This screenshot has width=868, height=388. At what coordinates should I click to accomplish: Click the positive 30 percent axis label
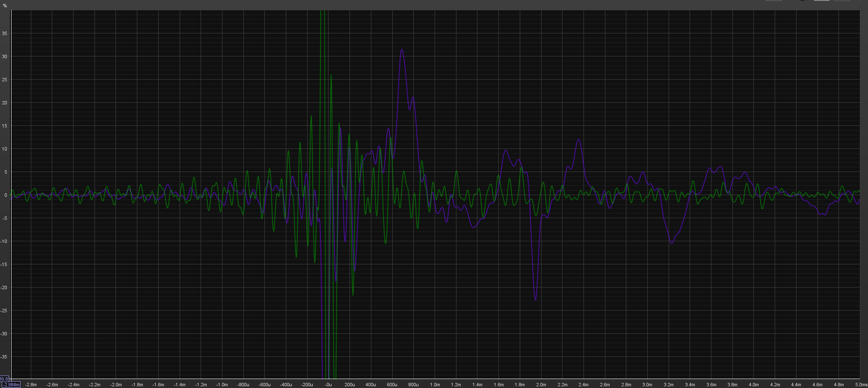(5, 56)
